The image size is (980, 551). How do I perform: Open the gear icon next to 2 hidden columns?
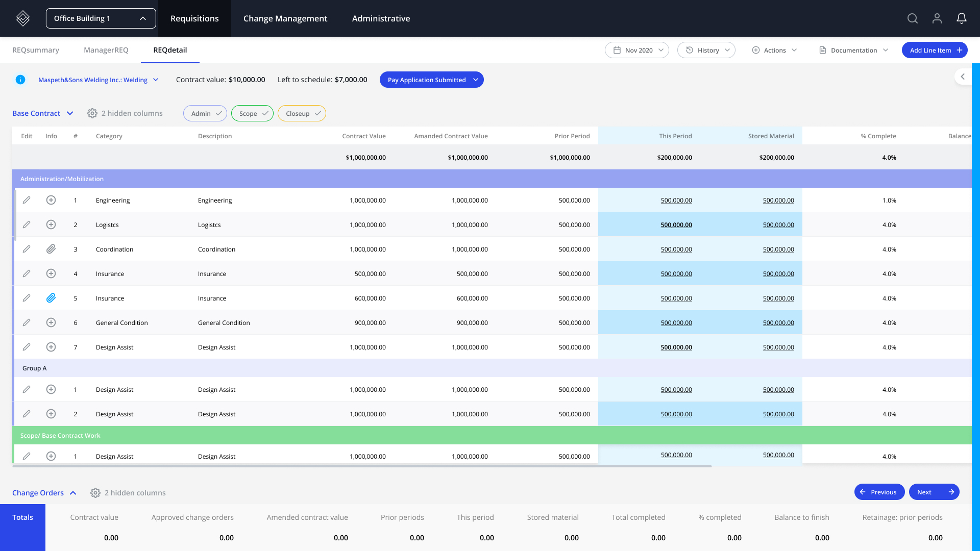pyautogui.click(x=92, y=113)
